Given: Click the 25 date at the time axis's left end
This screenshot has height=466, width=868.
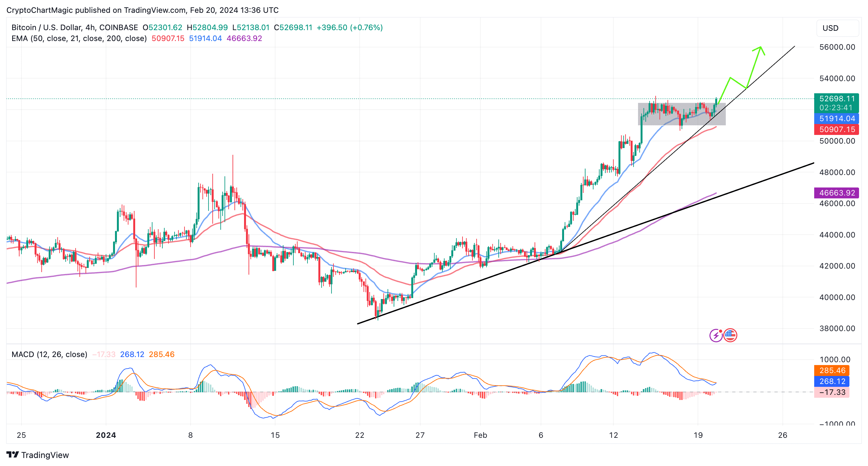Looking at the screenshot, I should 21,435.
